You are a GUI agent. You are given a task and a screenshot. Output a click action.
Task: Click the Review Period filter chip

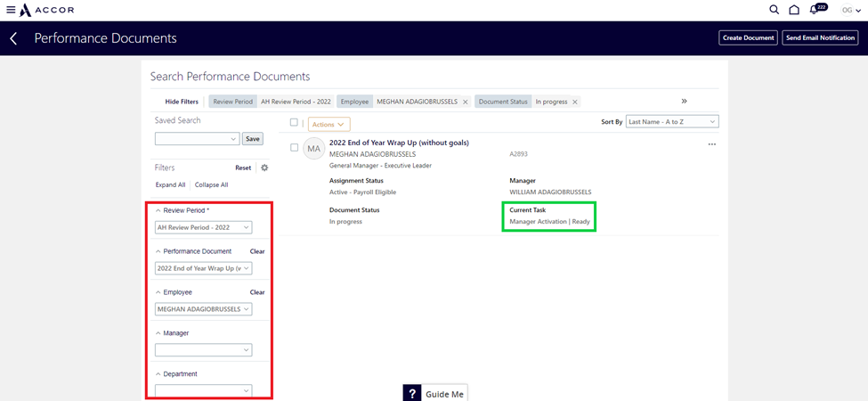tap(272, 102)
